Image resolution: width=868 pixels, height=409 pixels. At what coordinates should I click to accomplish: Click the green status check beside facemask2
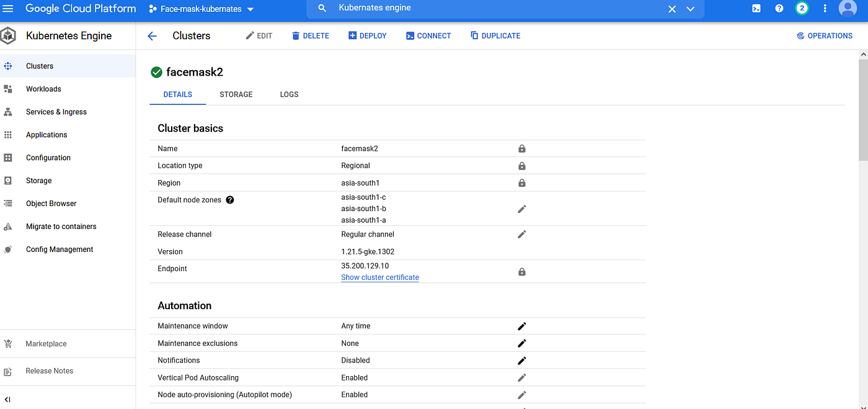click(x=157, y=72)
